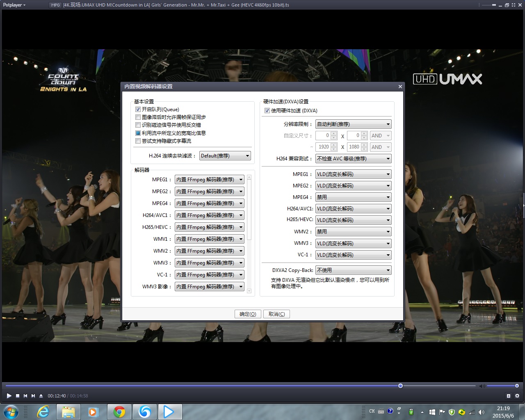Open the H265/HEVC decoder dropdown in 解码器
Screen dimensions: 525x420
(210, 227)
